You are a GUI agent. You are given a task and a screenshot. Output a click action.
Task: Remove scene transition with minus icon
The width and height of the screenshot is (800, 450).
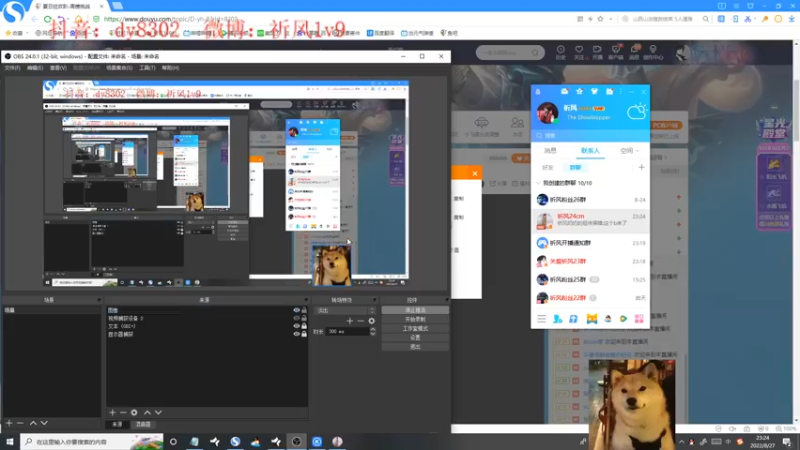tap(361, 321)
